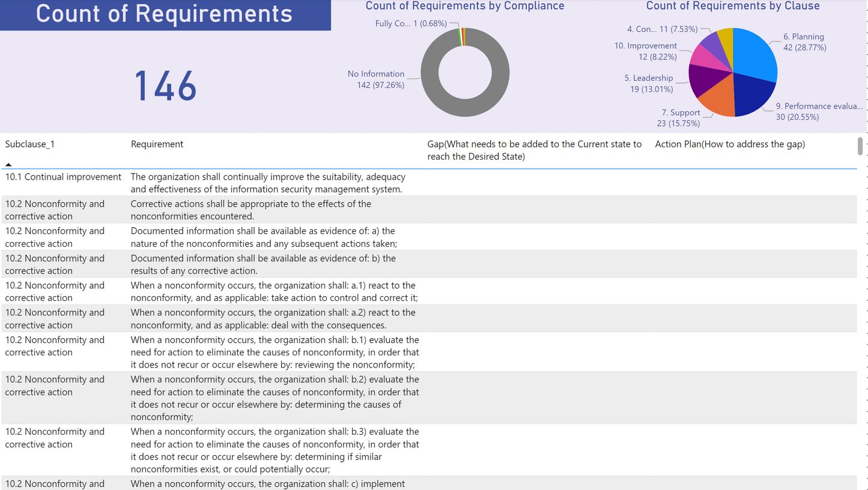Click the '6. Planning' pie chart label

pos(803,37)
